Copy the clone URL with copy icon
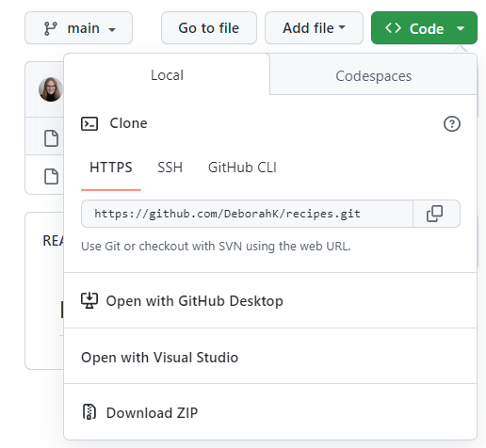 436,214
